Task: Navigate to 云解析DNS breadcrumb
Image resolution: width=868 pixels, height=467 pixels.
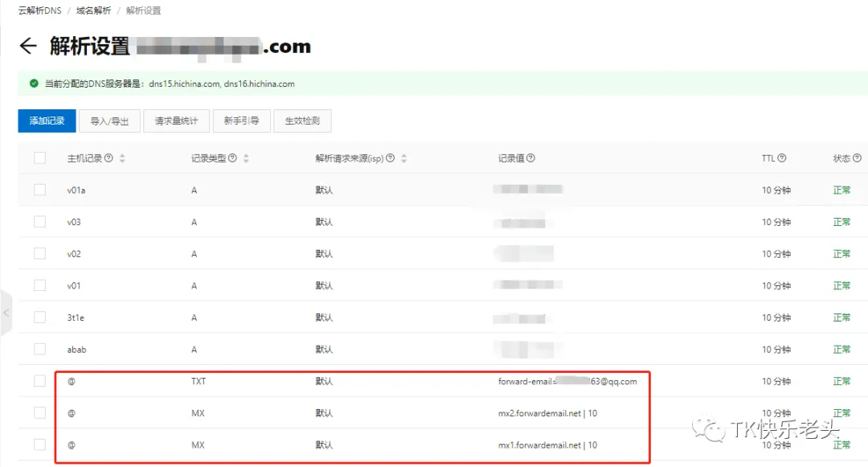Action: coord(40,10)
